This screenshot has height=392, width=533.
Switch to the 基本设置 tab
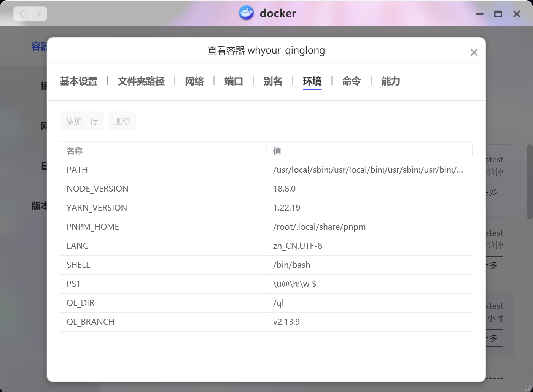pyautogui.click(x=79, y=81)
